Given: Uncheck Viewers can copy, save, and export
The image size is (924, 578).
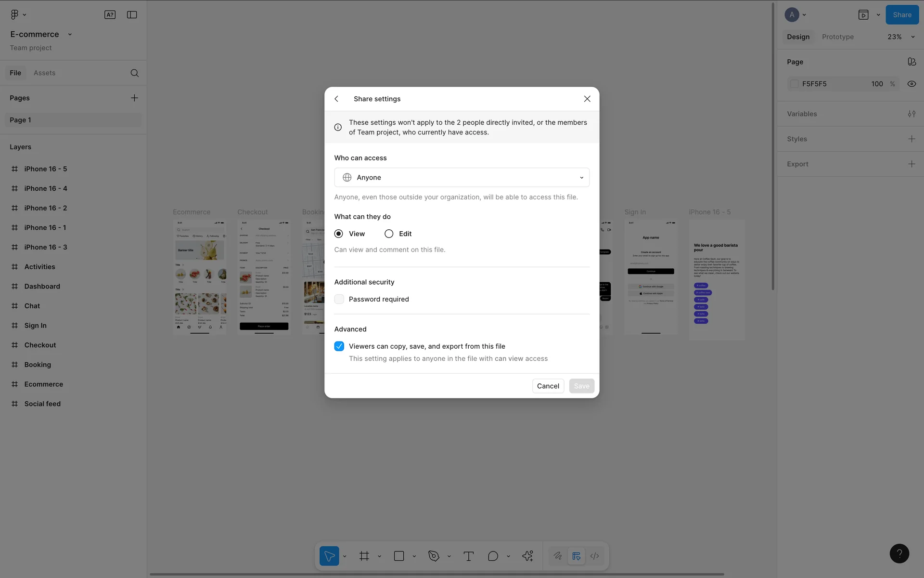Looking at the screenshot, I should coord(339,346).
